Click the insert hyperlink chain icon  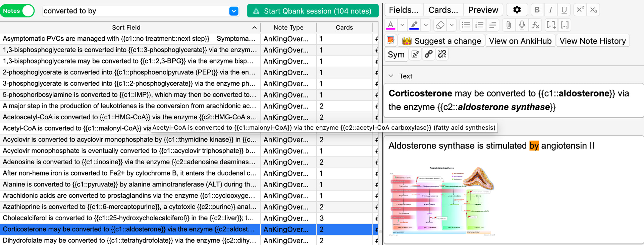click(x=428, y=54)
